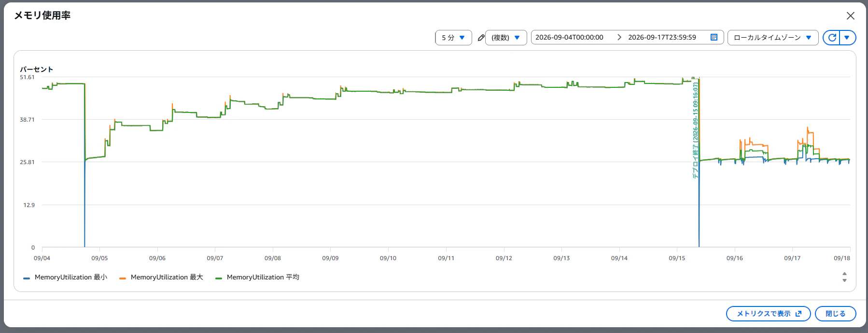Click the 25.81 y-axis label
The height and width of the screenshot is (333, 868).
pos(27,162)
